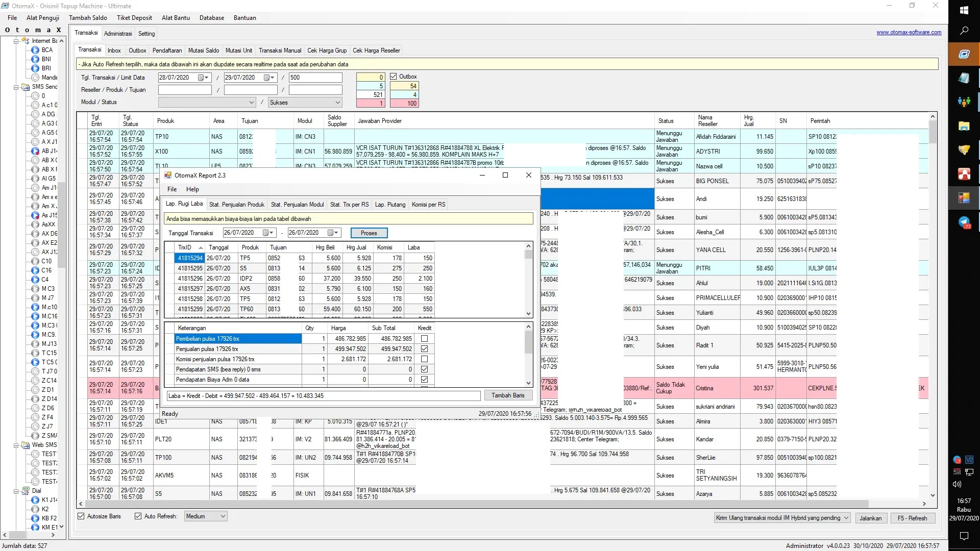Screen dimensions: 980x551
Task: Disable Autosize Baris
Action: tap(81, 516)
